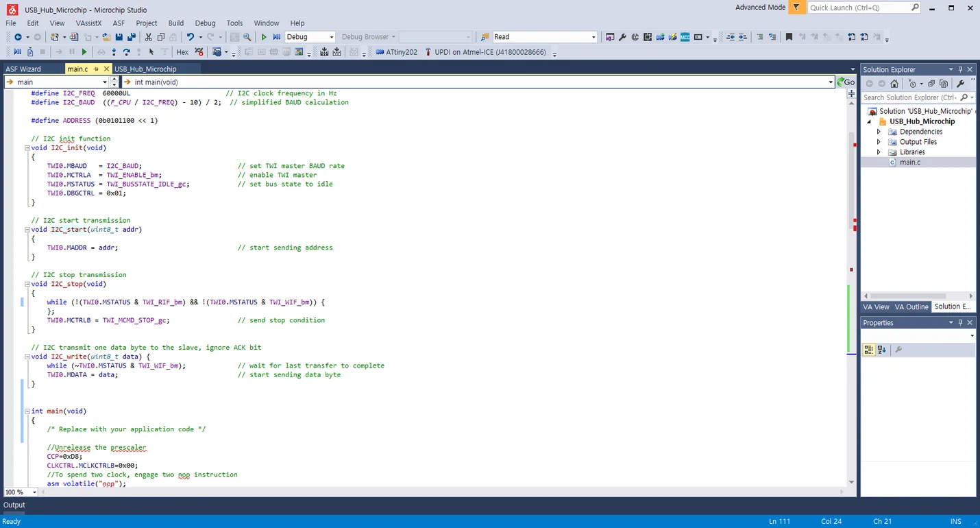Click the Step Over debug icon
This screenshot has height=528, width=980.
(x=126, y=51)
